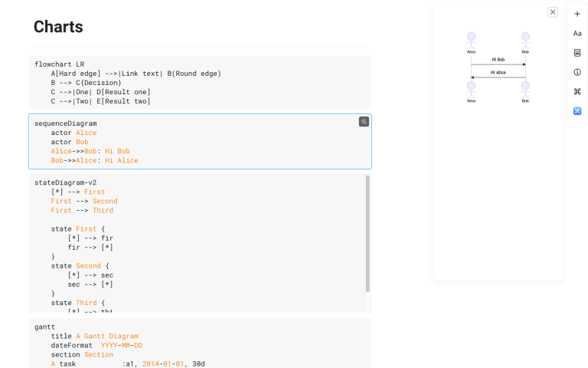
Task: Click the 'gantt' line
Action: tap(44, 327)
